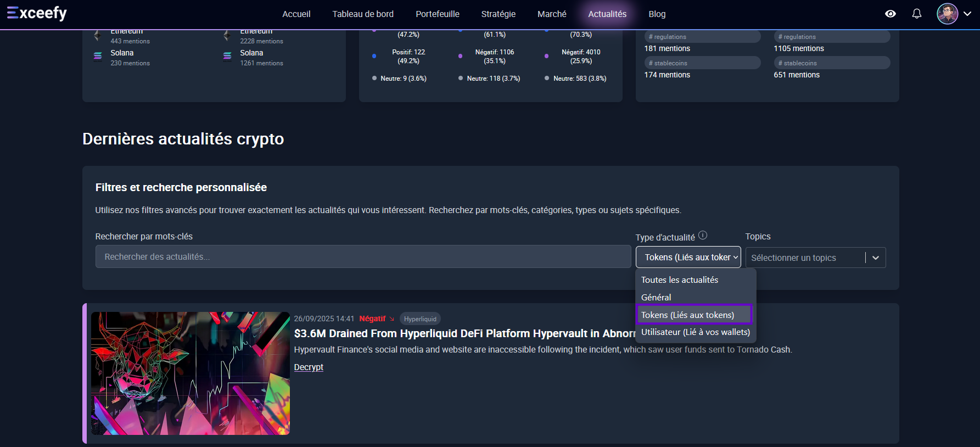Toggle the eye visibility icon in header
980x447 pixels.
[x=891, y=14]
